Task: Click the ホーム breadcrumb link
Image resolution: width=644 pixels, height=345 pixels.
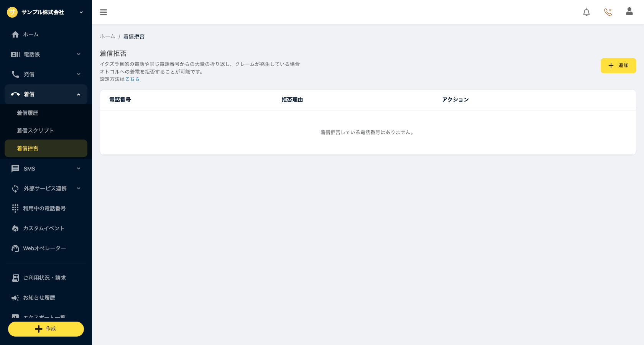Action: pyautogui.click(x=107, y=36)
